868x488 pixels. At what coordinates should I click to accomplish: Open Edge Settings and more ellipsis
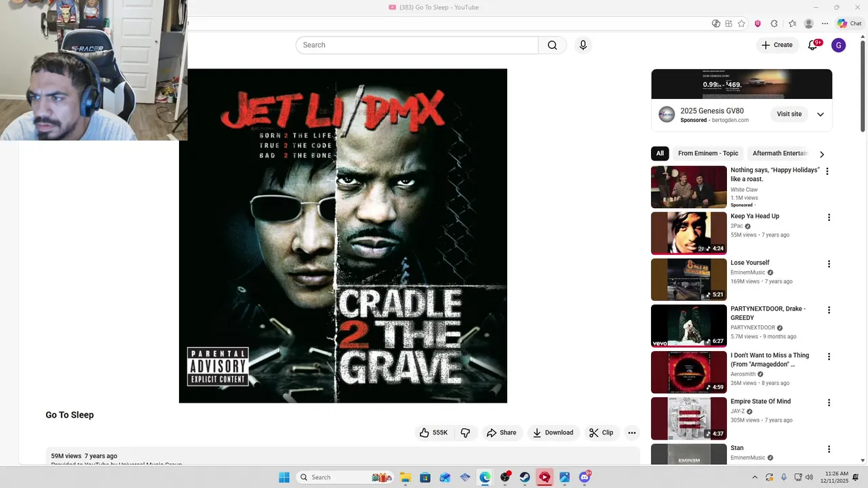[825, 24]
